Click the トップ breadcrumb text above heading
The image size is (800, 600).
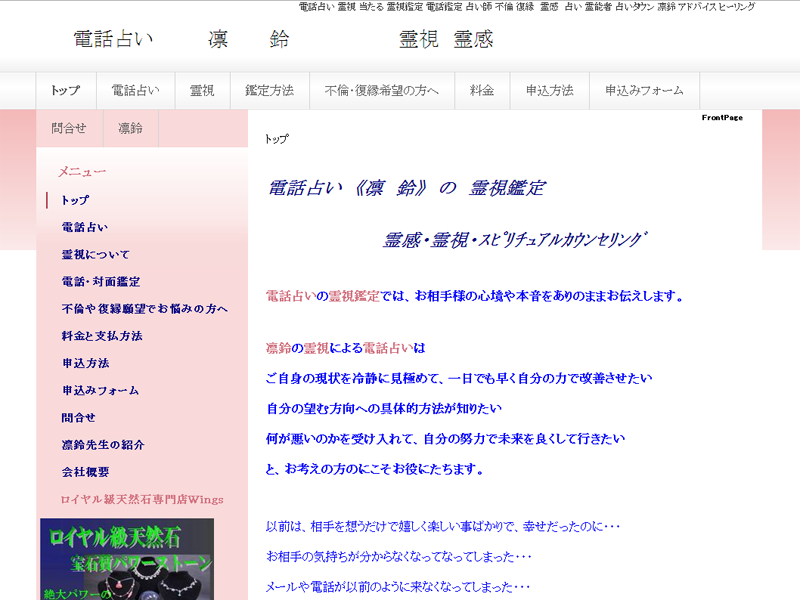point(277,139)
